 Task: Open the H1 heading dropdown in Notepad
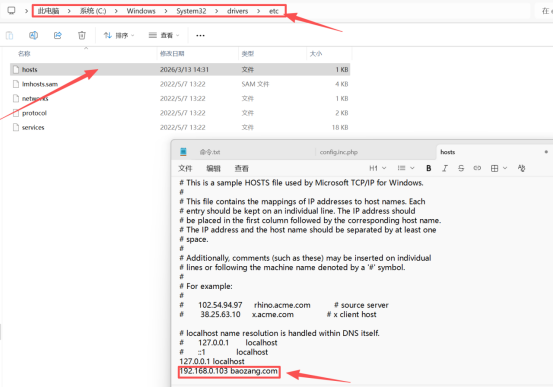[378, 168]
